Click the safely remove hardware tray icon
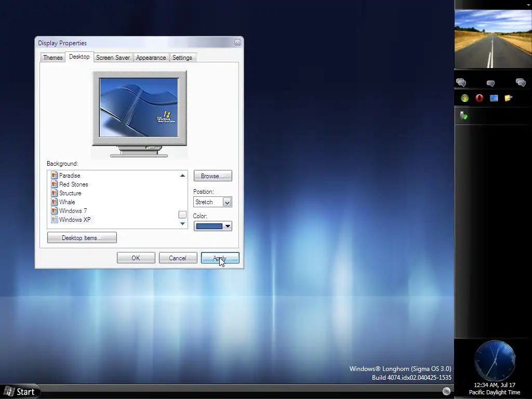The width and height of the screenshot is (532, 399). point(464,116)
